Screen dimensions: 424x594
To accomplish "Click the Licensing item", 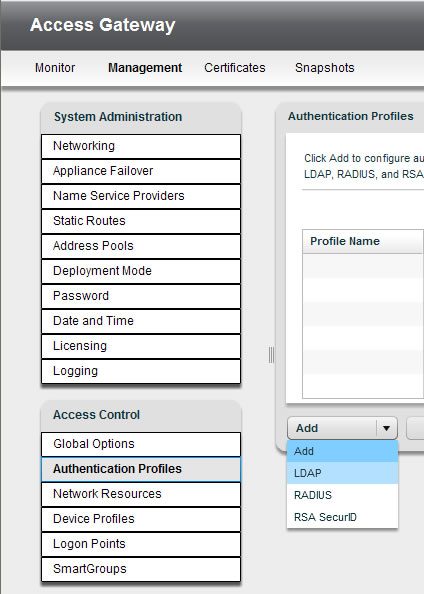I will [141, 346].
